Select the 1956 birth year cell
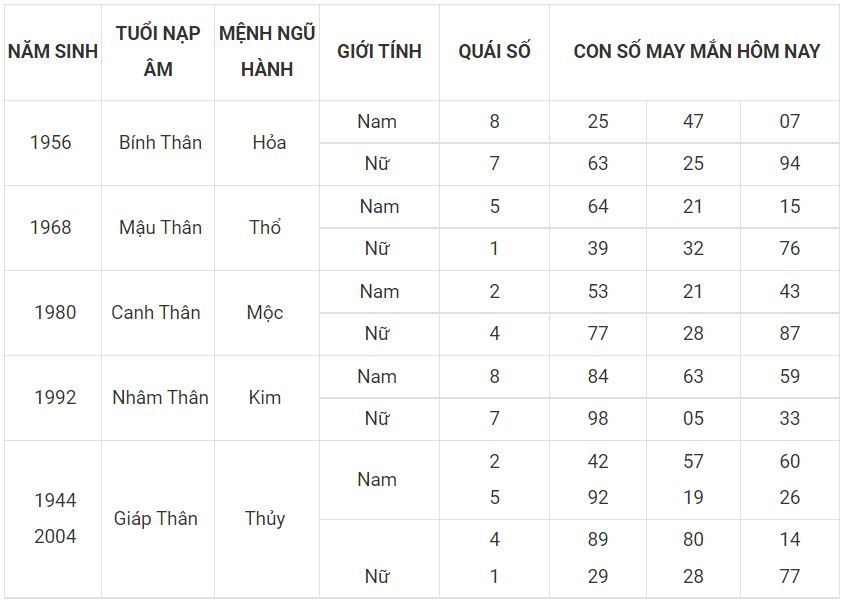The height and width of the screenshot is (604, 847). tap(53, 143)
